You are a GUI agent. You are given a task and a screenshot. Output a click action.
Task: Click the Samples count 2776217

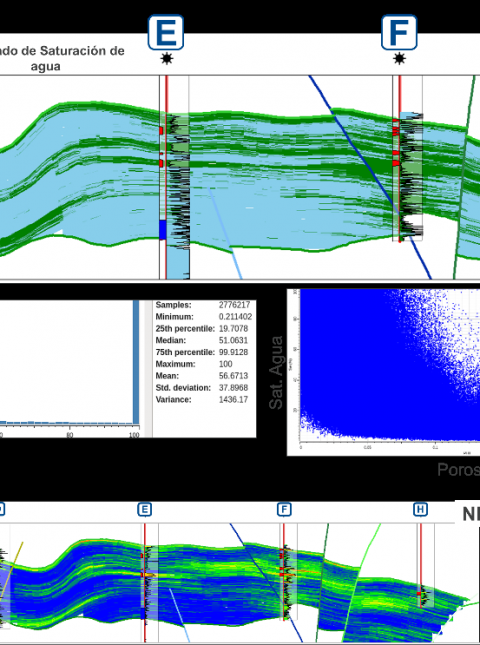pos(234,305)
